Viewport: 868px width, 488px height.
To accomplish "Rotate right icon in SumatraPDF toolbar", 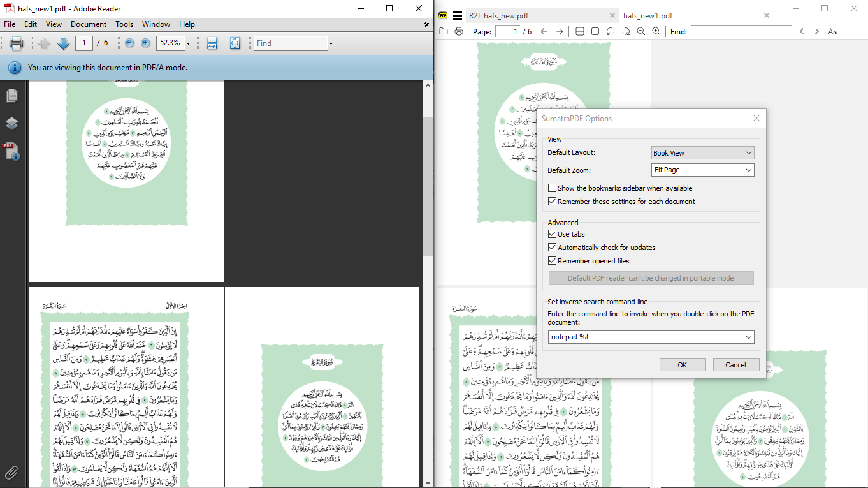I will coord(626,31).
